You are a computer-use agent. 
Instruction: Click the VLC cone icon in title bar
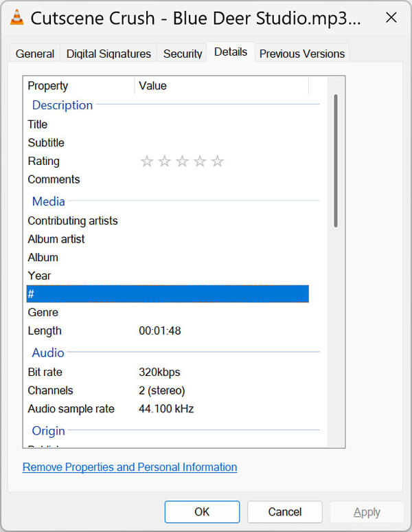[16, 17]
